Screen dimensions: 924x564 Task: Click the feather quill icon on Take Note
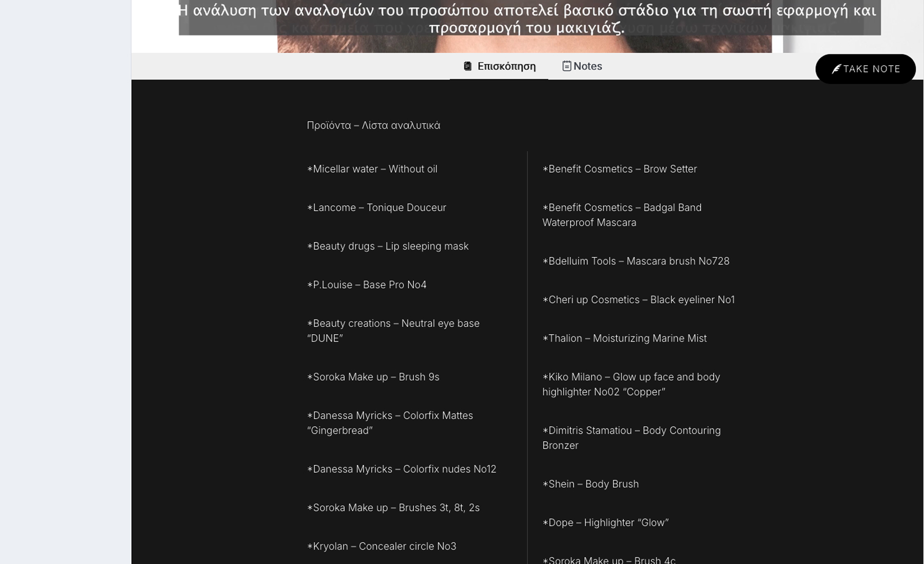click(x=836, y=69)
